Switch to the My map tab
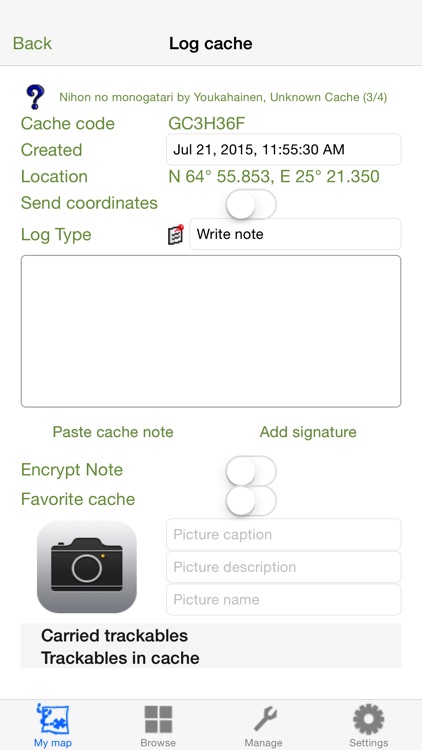The width and height of the screenshot is (422, 750). tap(53, 726)
